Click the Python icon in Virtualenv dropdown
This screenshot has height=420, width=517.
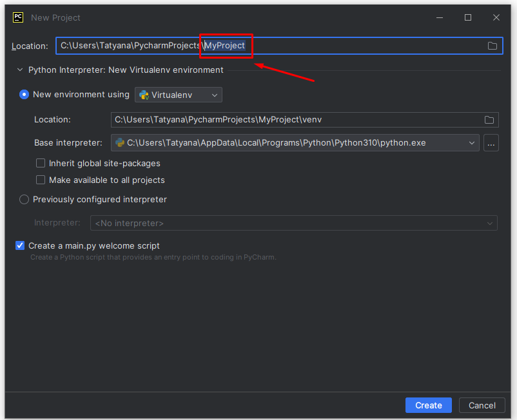144,95
